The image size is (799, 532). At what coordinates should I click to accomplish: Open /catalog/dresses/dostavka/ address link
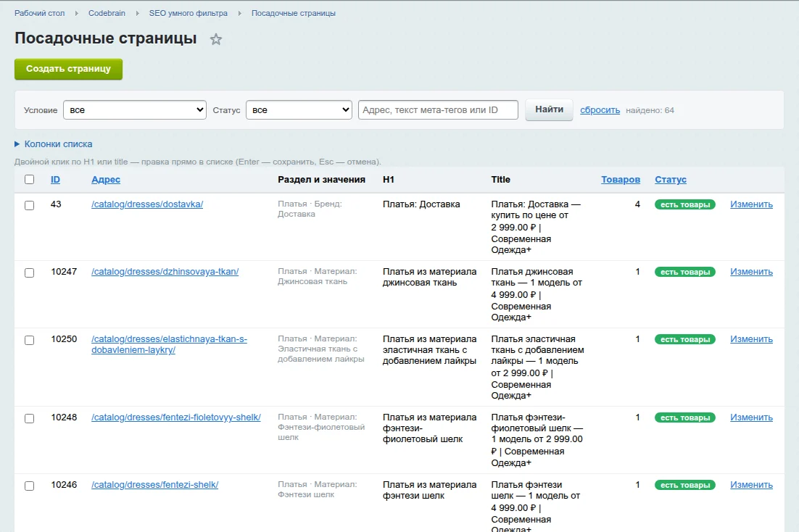tap(147, 204)
